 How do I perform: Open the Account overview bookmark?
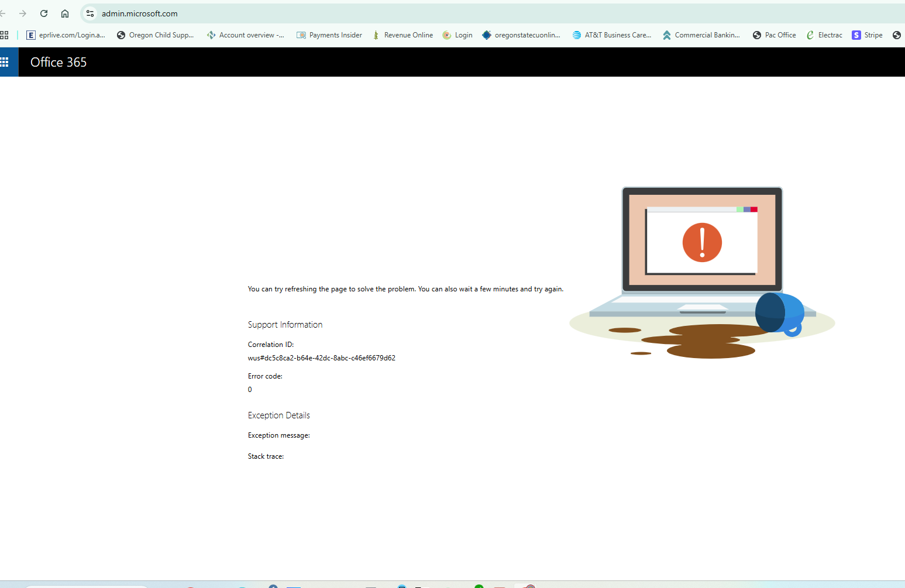[246, 35]
